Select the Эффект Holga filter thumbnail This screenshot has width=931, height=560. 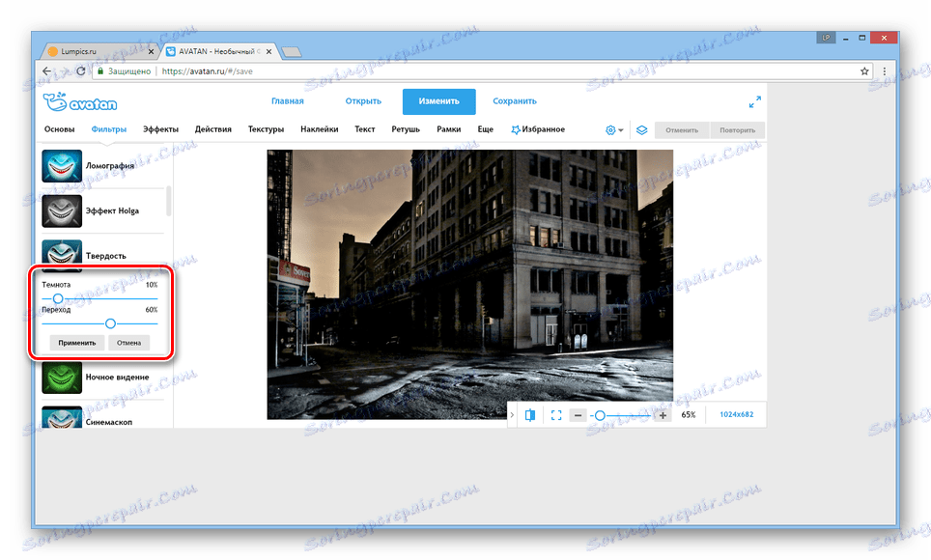click(x=62, y=210)
